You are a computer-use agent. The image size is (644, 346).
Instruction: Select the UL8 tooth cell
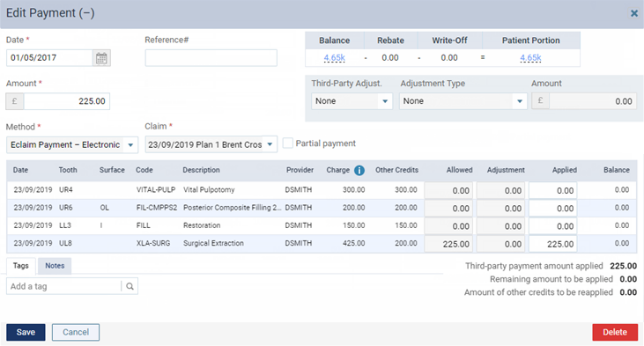[65, 243]
